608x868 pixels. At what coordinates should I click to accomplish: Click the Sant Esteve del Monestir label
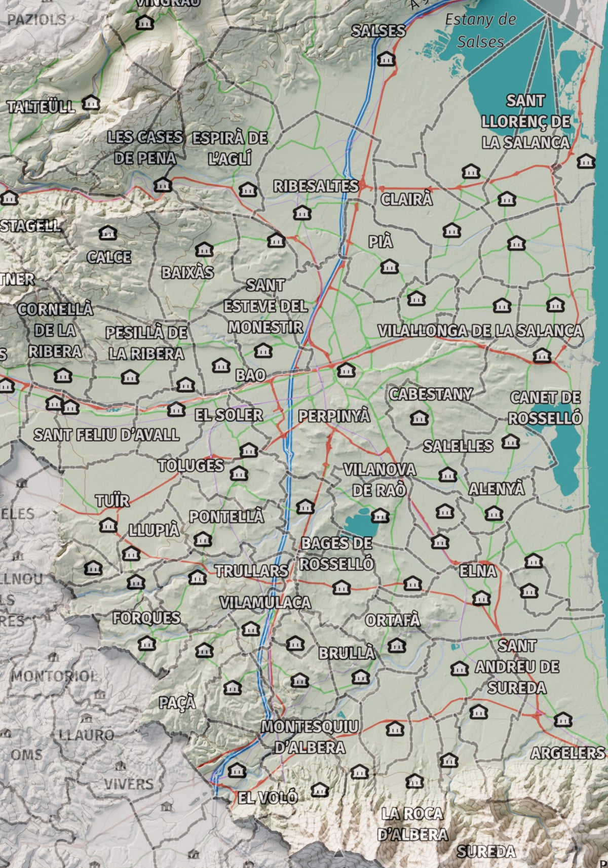coord(265,306)
